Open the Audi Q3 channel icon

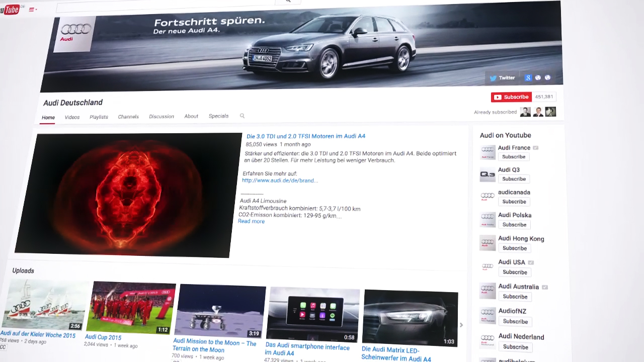488,174
